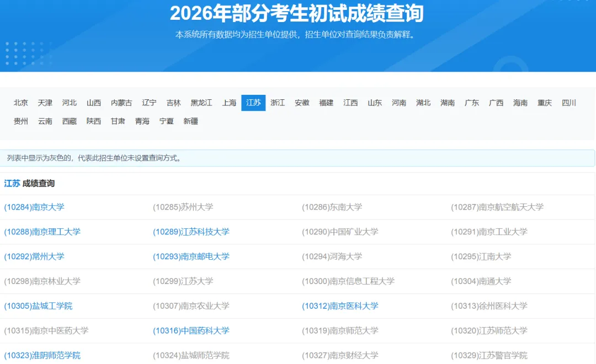Click greyed (10320)江苏师范大学 entry
The image size is (596, 364).
click(489, 330)
